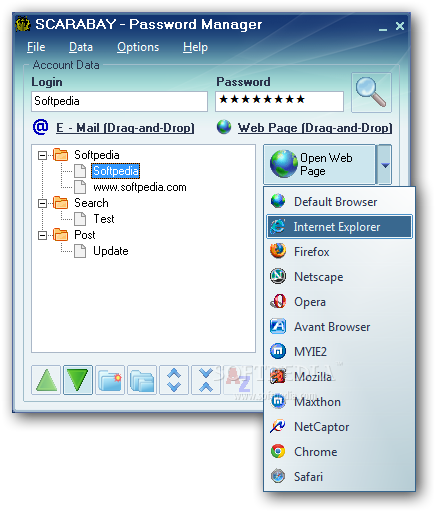Click the Softpedia folder icon
This screenshot has height=512, width=436.
pyautogui.click(x=61, y=155)
